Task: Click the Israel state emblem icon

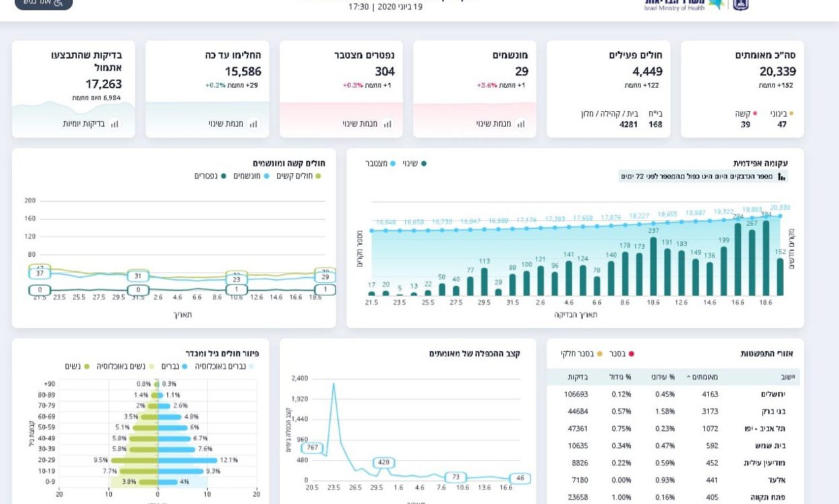Action: pyautogui.click(x=741, y=4)
